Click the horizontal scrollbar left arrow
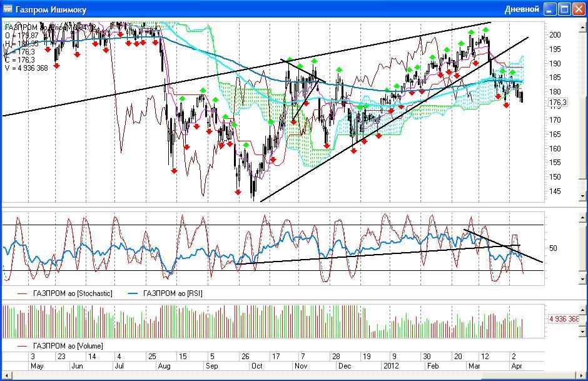The image size is (588, 381). pos(6,375)
